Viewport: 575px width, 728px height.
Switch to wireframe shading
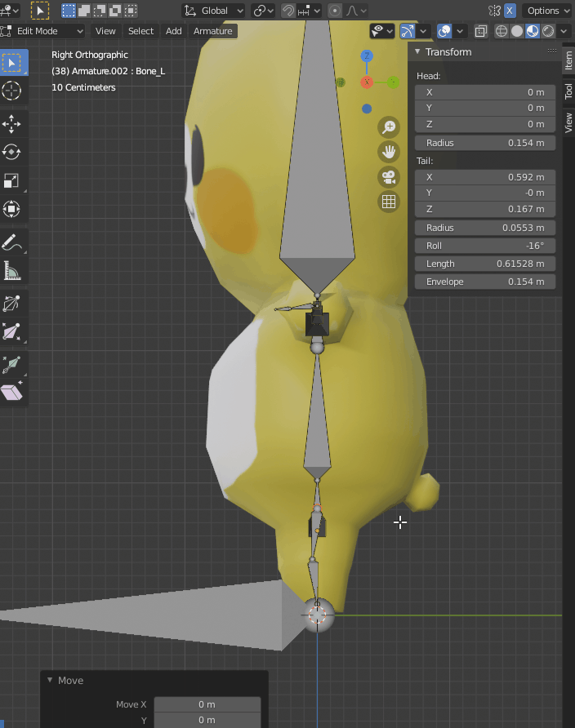click(501, 31)
